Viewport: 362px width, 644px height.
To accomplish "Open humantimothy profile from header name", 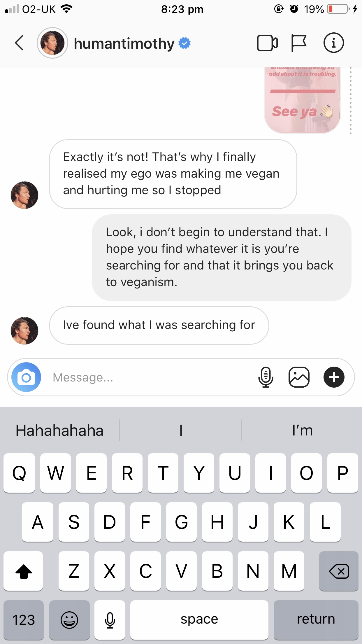I will 124,43.
